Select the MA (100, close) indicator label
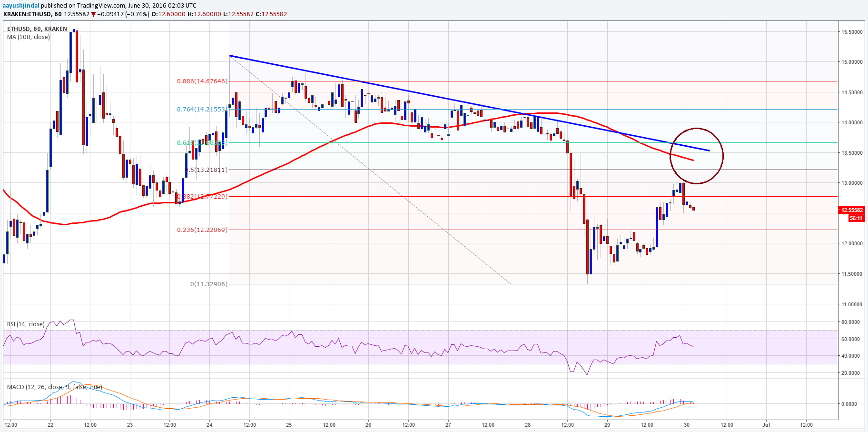This screenshot has height=432, width=868. [29, 37]
